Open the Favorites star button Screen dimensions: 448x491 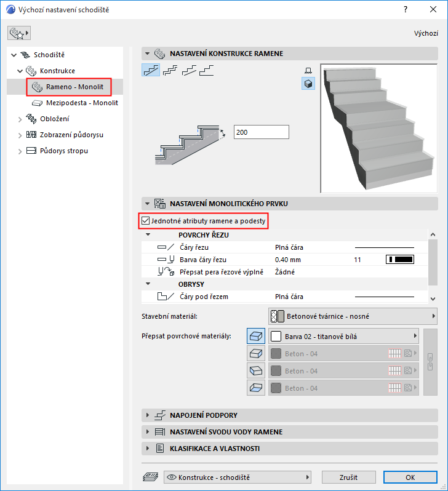[x=19, y=33]
